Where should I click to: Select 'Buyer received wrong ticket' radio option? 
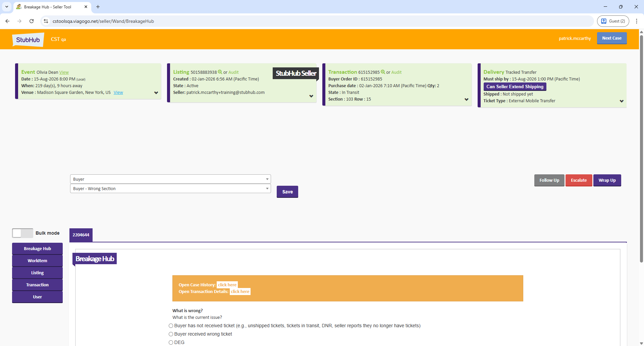click(x=171, y=334)
